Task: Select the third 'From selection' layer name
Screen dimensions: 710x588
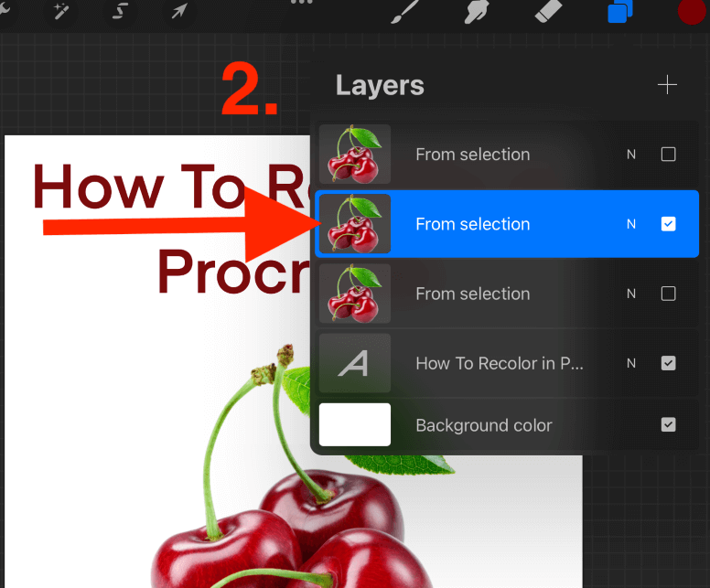Action: [473, 294]
